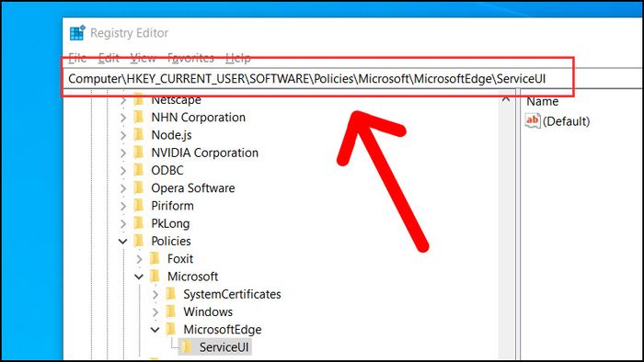Click the Piriform folder icon
This screenshot has height=362, width=644.
[139, 206]
